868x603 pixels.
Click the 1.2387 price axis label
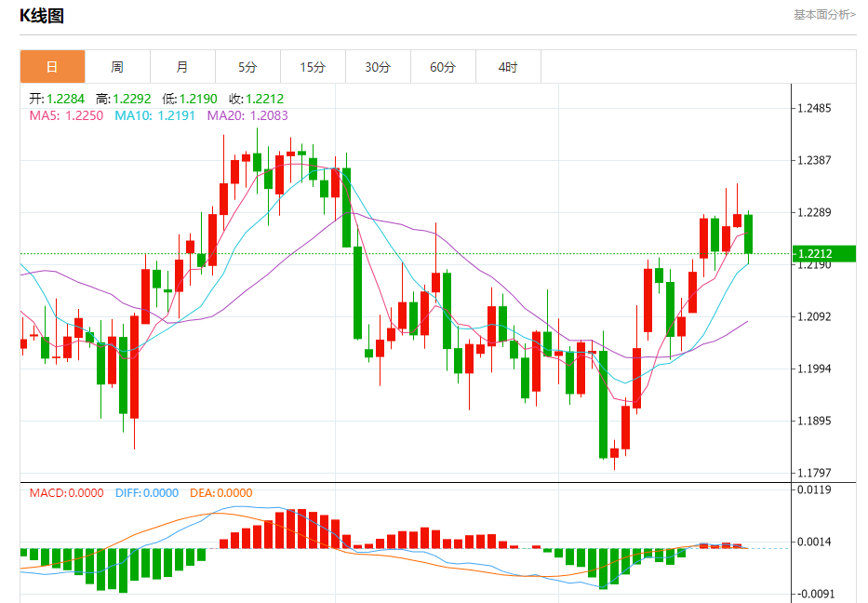[814, 160]
